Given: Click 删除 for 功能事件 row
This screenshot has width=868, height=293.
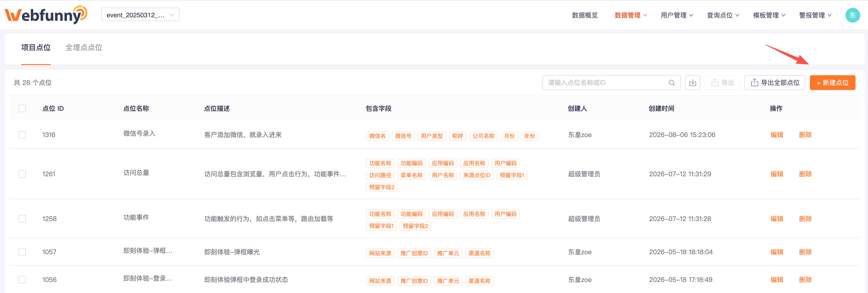Looking at the screenshot, I should (x=805, y=219).
